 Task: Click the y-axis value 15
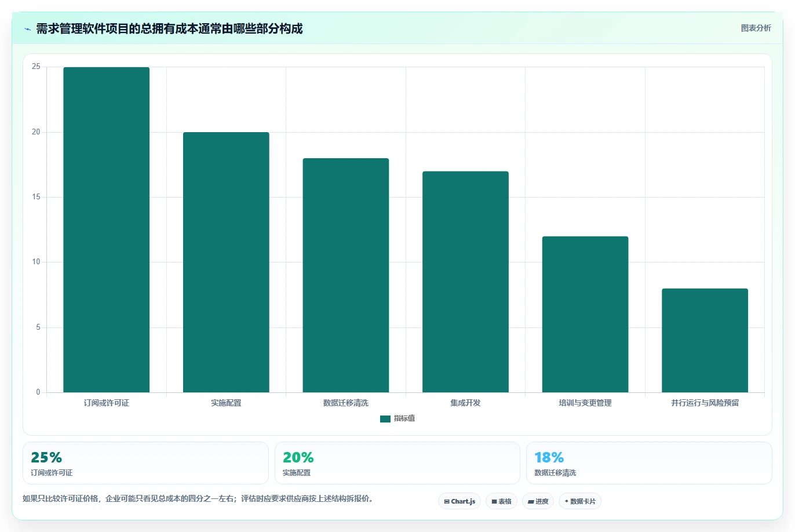coord(36,197)
